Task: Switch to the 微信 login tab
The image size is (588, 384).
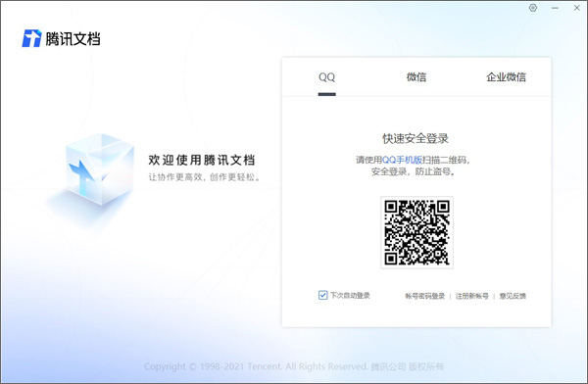Action: (416, 77)
